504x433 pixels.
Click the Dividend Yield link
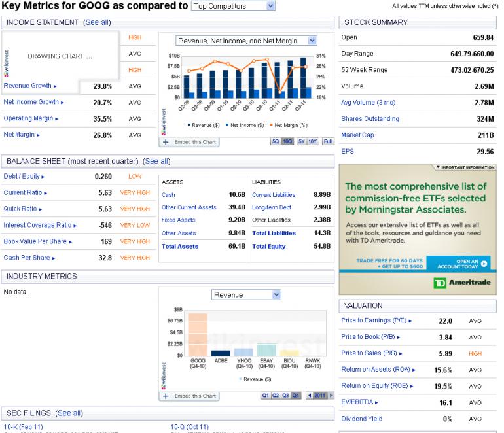coord(361,419)
